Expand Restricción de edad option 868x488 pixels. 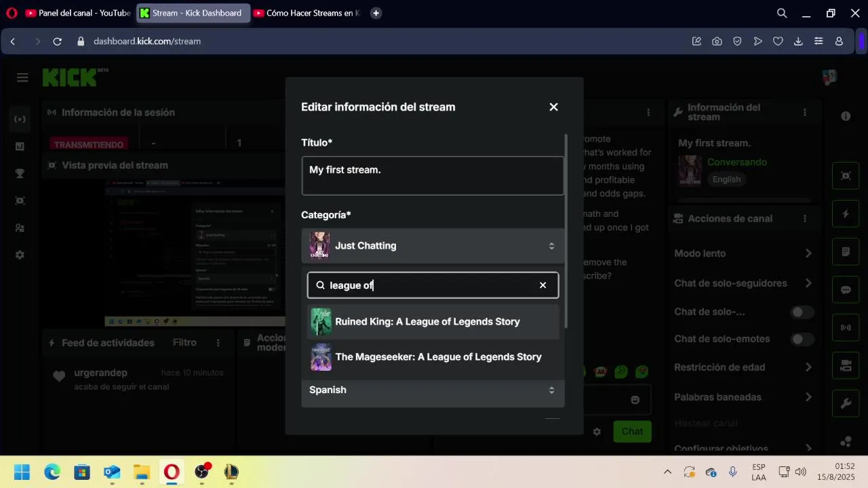[743, 367]
